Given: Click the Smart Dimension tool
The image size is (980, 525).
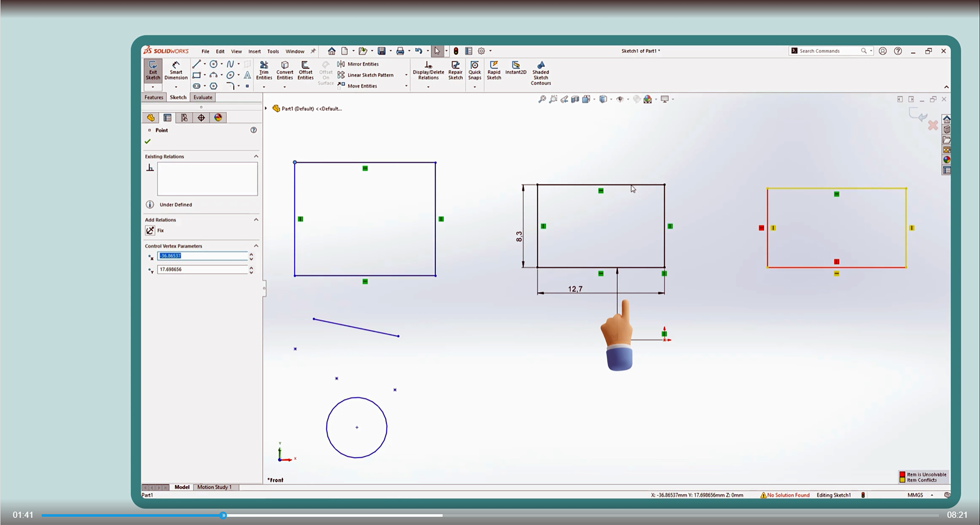Looking at the screenshot, I should coord(176,71).
